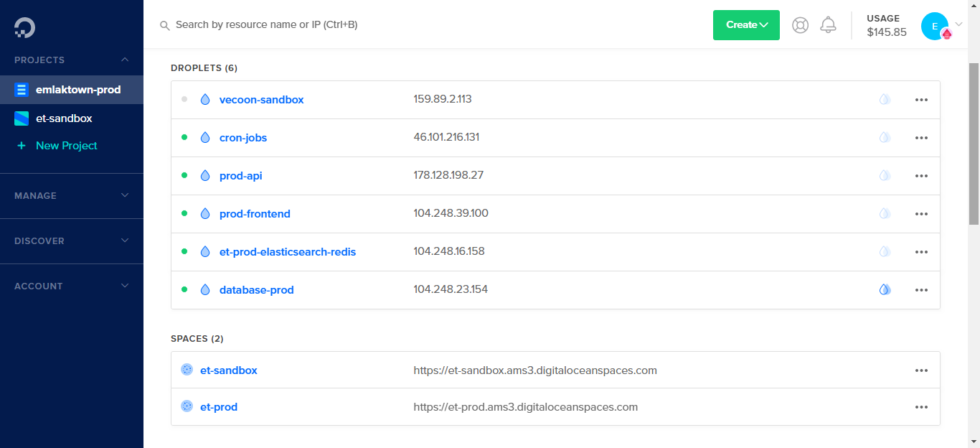980x448 pixels.
Task: Select the et-sandbox project
Action: (72, 118)
